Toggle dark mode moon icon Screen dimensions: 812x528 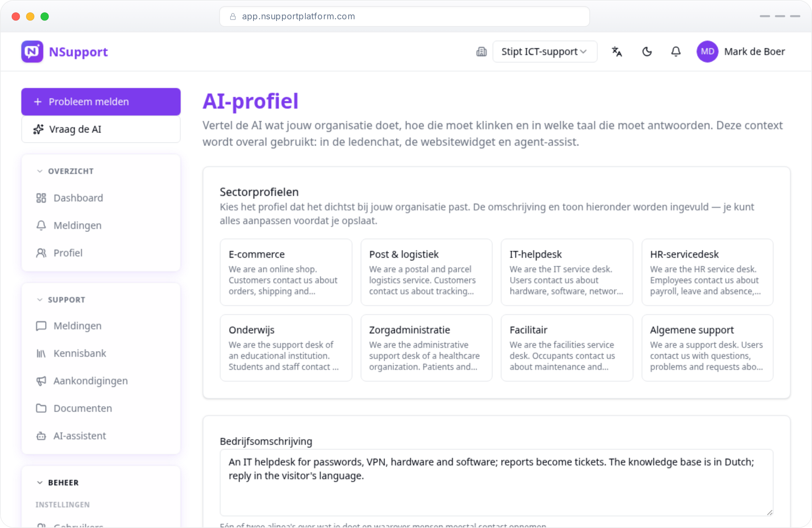tap(647, 52)
